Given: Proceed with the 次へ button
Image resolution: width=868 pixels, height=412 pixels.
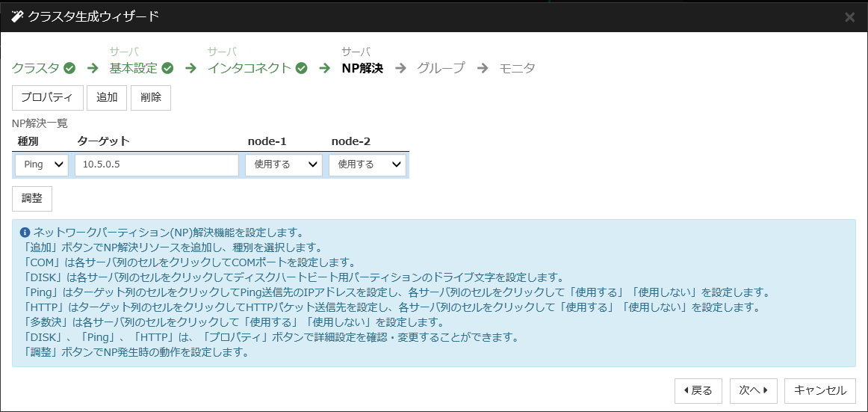Looking at the screenshot, I should 753,390.
